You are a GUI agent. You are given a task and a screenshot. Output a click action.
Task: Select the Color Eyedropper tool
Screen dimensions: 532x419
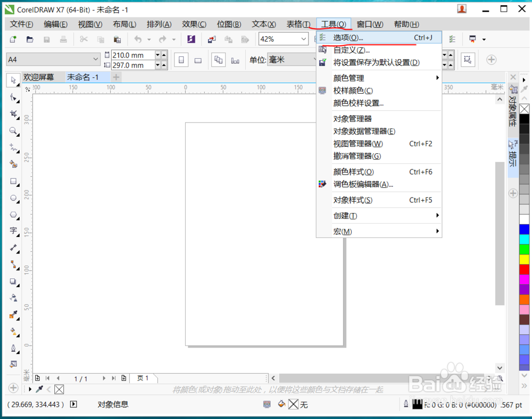pyautogui.click(x=13, y=315)
